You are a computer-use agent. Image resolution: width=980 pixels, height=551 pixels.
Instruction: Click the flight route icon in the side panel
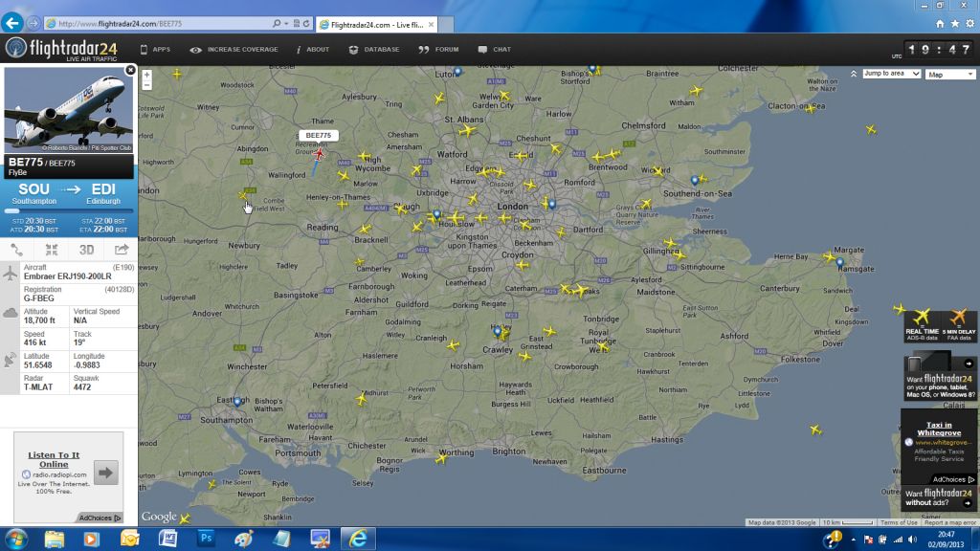tap(17, 250)
